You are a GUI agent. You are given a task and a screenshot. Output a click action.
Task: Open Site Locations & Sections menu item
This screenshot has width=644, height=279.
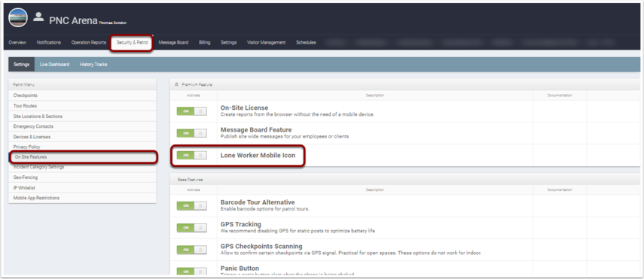pyautogui.click(x=82, y=116)
